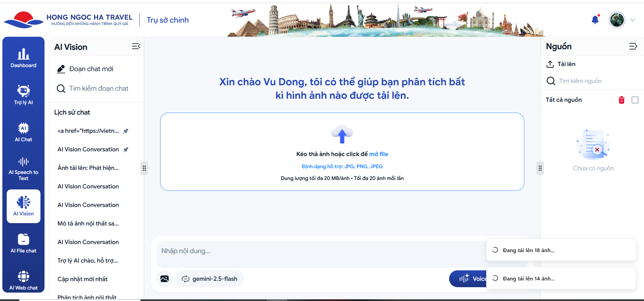Unpin the first href chat entry
Image resolution: width=644 pixels, height=301 pixels.
[126, 131]
